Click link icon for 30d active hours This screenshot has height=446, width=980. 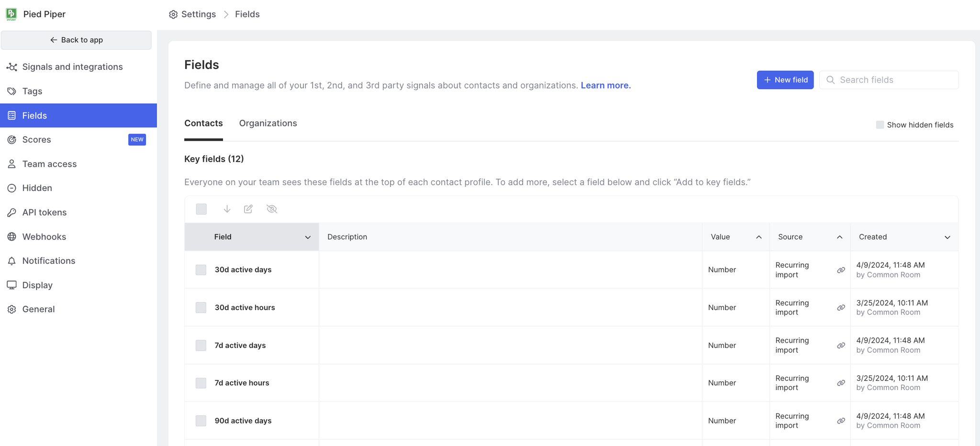pyautogui.click(x=841, y=308)
